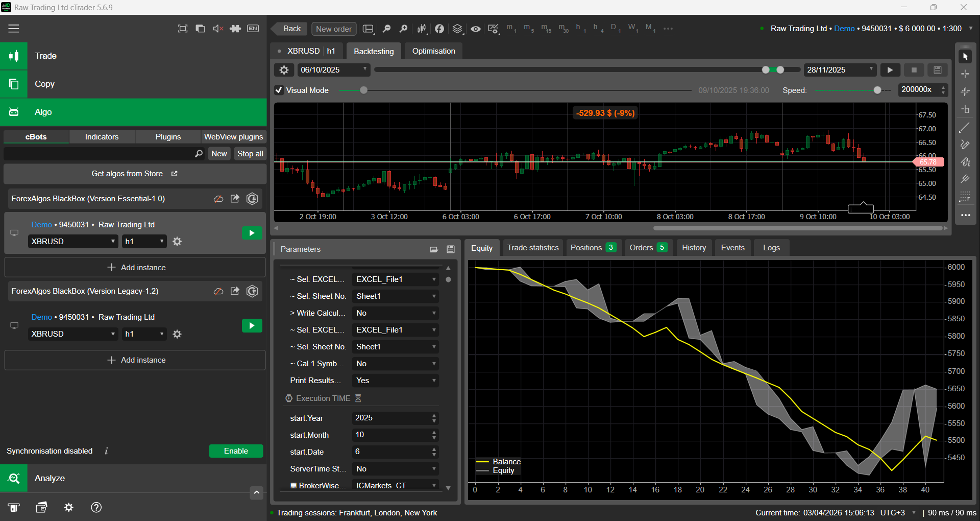Click Get algos from Store link
The height and width of the screenshot is (521, 980).
(134, 174)
